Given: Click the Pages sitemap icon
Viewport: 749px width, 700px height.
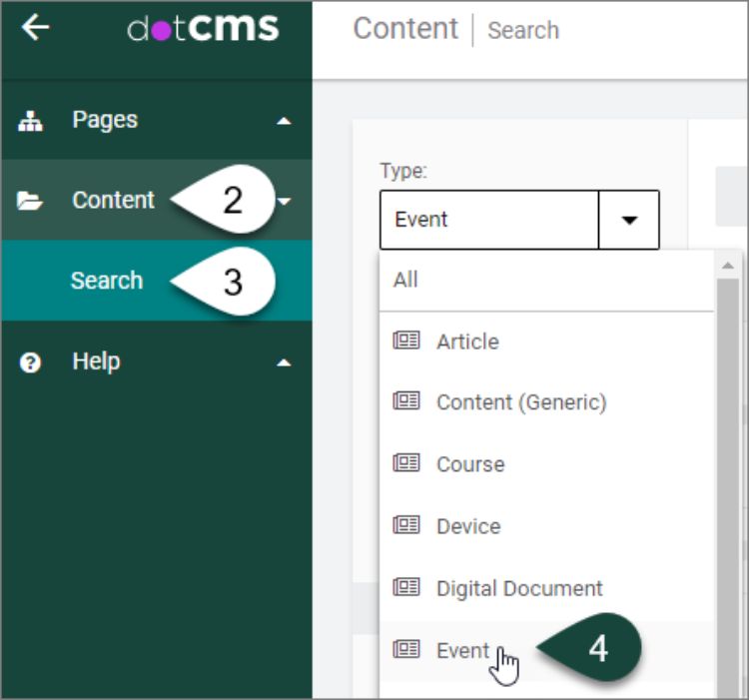Looking at the screenshot, I should pos(30,121).
